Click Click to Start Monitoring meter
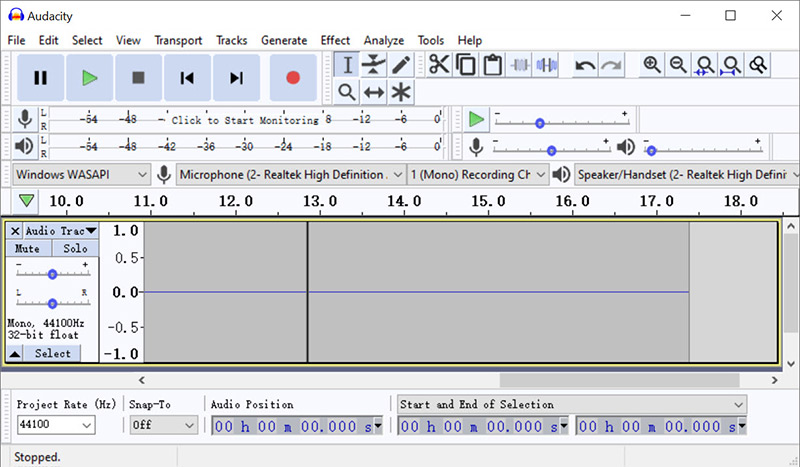 [245, 120]
